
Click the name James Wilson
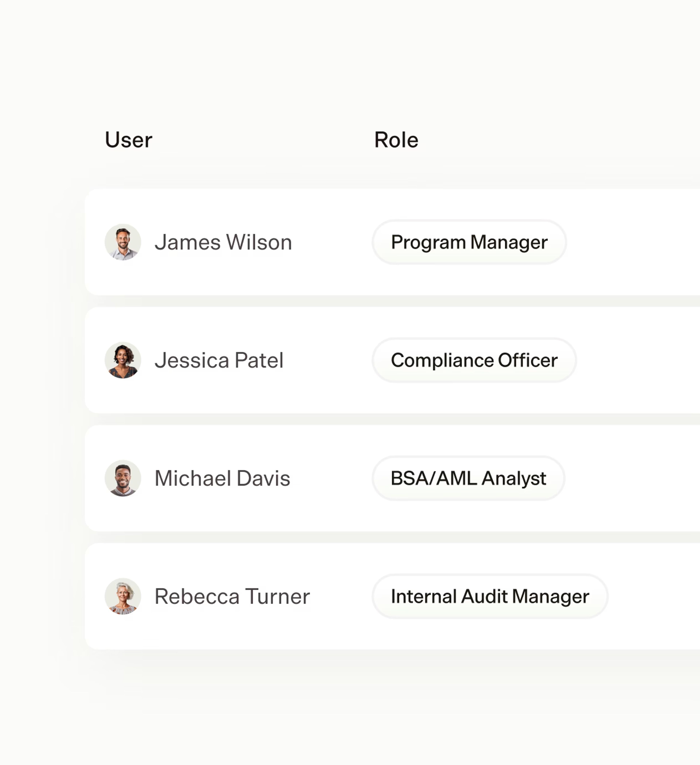[223, 242]
